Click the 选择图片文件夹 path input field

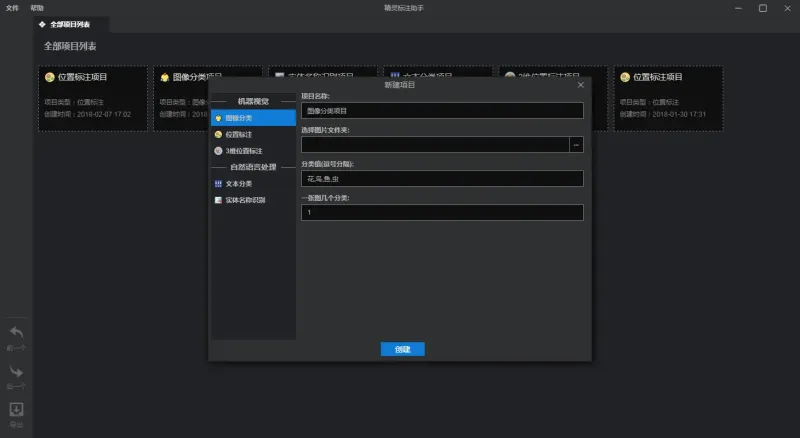[x=435, y=144]
